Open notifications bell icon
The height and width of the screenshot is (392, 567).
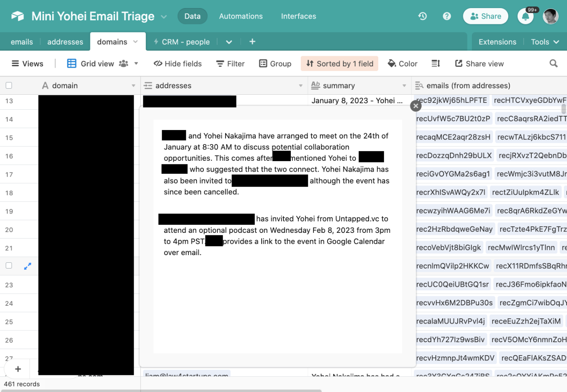pyautogui.click(x=525, y=17)
